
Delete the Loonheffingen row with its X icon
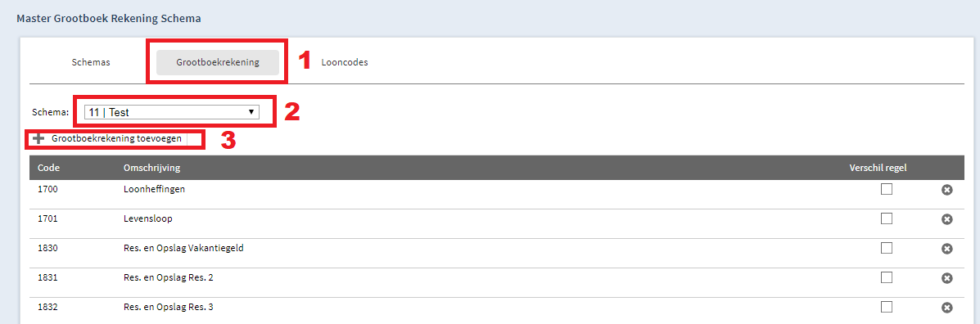click(x=946, y=190)
